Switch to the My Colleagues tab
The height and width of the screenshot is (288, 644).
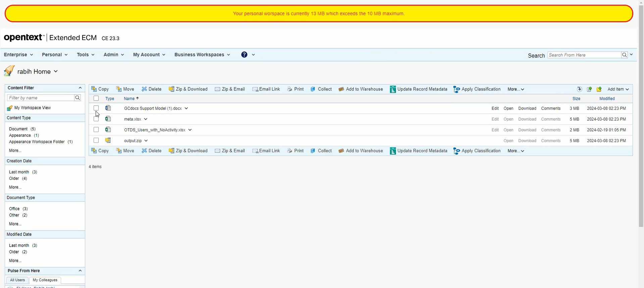click(45, 280)
